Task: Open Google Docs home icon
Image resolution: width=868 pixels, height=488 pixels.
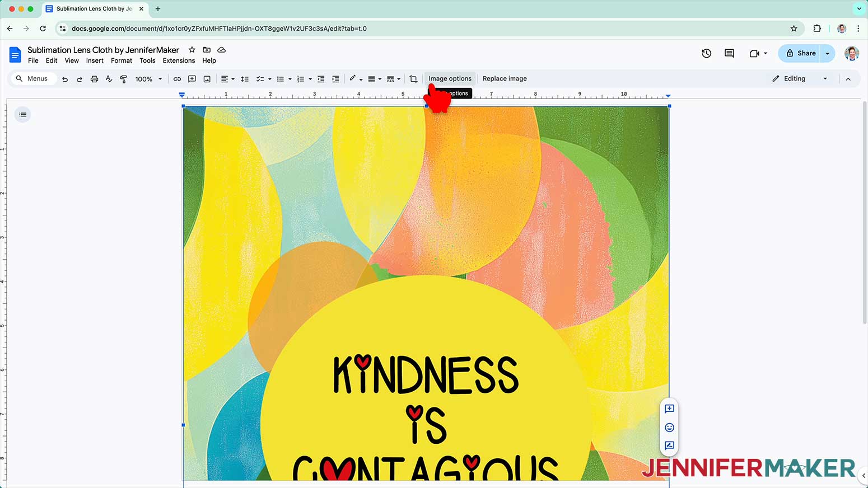Action: coord(15,54)
